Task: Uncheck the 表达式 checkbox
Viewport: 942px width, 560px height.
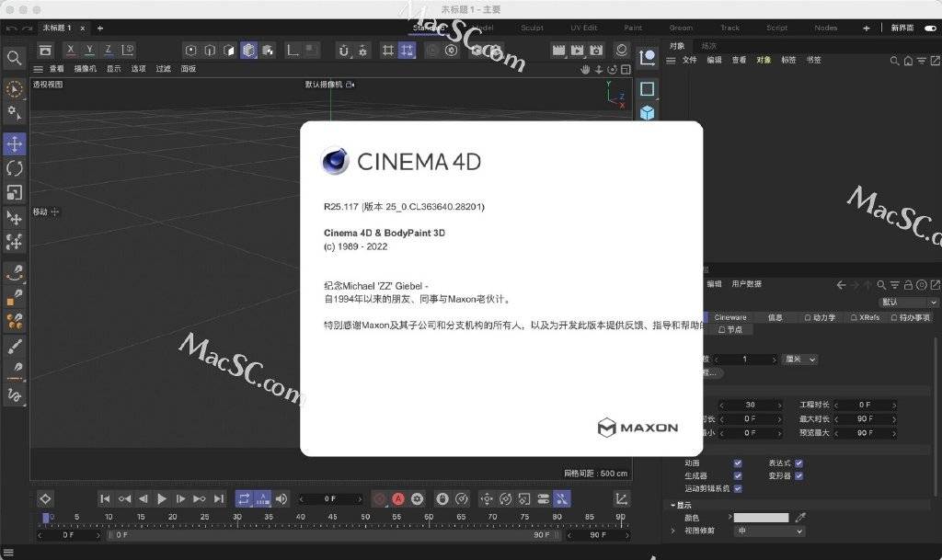Action: [798, 463]
